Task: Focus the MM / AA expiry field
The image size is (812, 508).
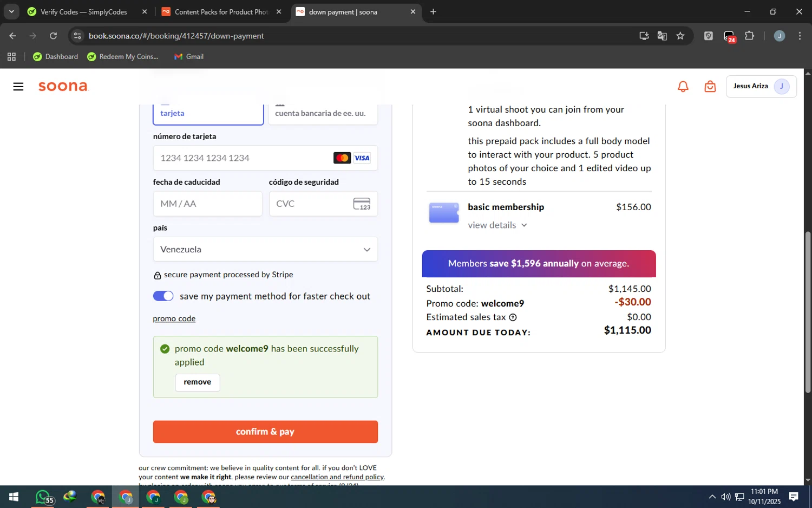Action: click(208, 204)
